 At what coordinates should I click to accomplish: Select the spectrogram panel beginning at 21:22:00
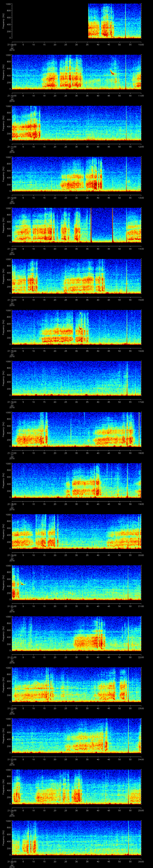click(76, 685)
